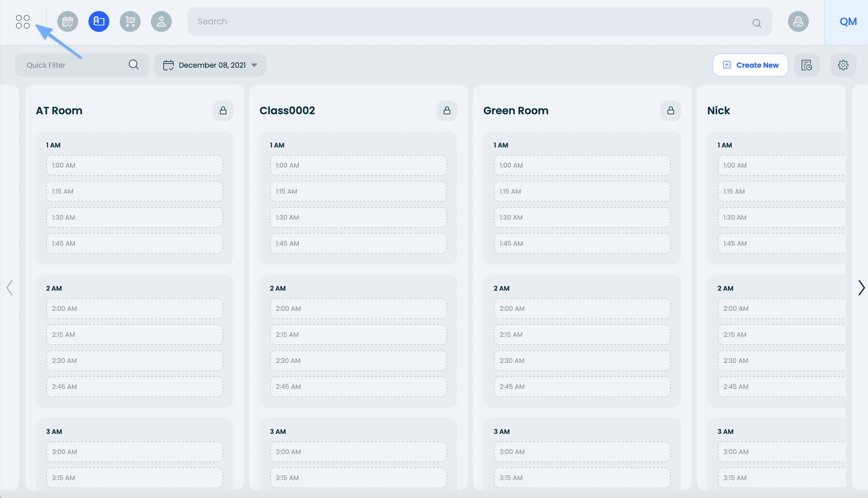This screenshot has width=868, height=498.
Task: Select the 2:15 AM slot in Green Room
Action: point(582,335)
